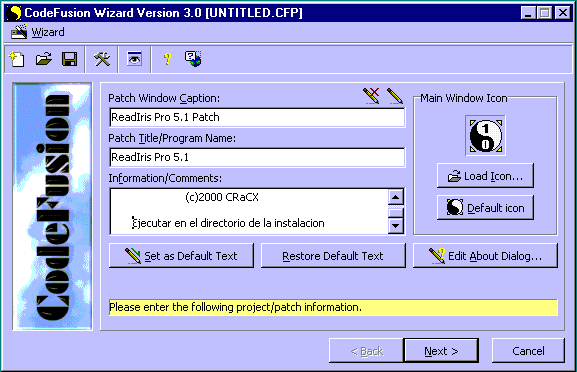Click the 'Patch Window Caption:' label

coord(164,98)
